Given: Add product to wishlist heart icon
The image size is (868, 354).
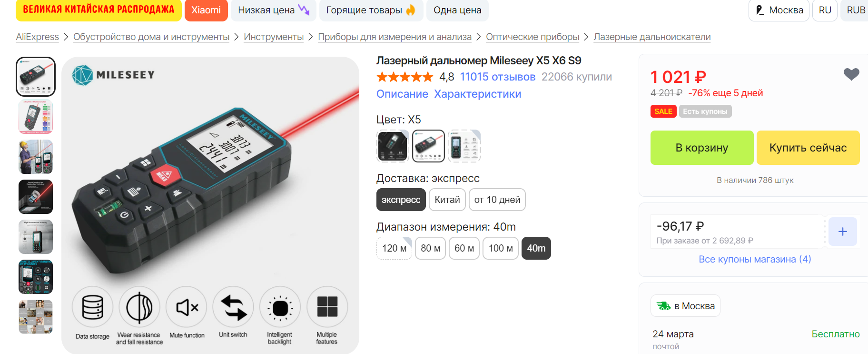Looking at the screenshot, I should pyautogui.click(x=851, y=74).
